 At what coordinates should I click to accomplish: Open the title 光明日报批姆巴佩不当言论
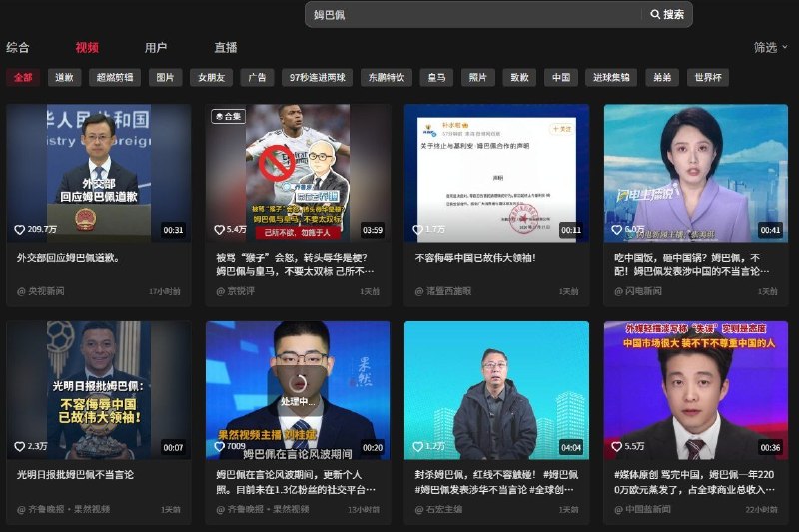(76, 475)
